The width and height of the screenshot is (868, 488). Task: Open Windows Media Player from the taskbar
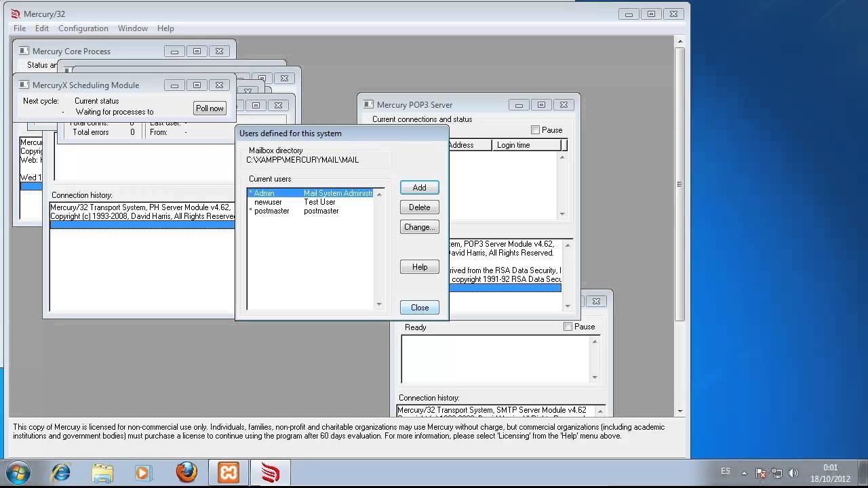pos(144,472)
